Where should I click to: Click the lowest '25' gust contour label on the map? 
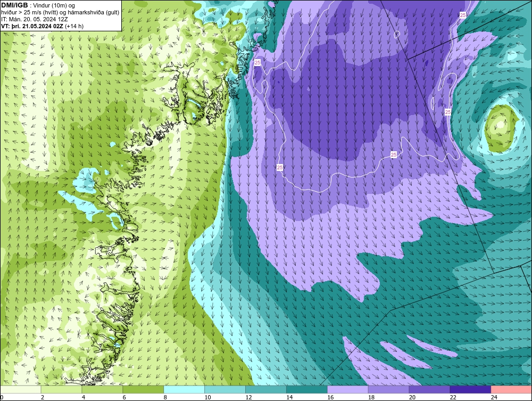(x=280, y=167)
